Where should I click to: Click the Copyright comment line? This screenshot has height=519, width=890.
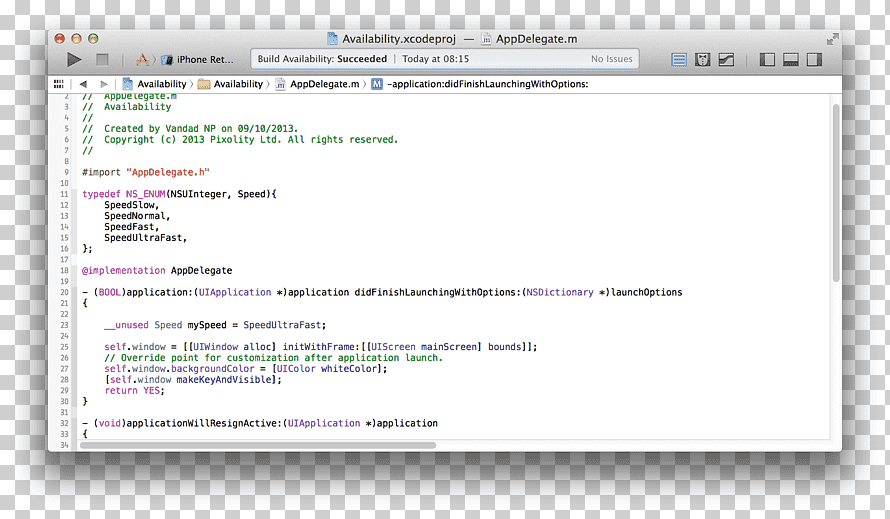coord(240,140)
